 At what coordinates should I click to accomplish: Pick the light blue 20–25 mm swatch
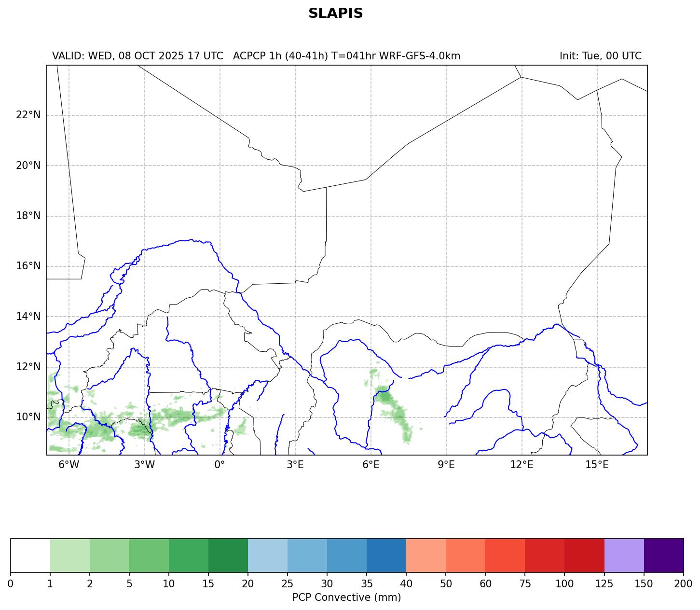click(268, 555)
